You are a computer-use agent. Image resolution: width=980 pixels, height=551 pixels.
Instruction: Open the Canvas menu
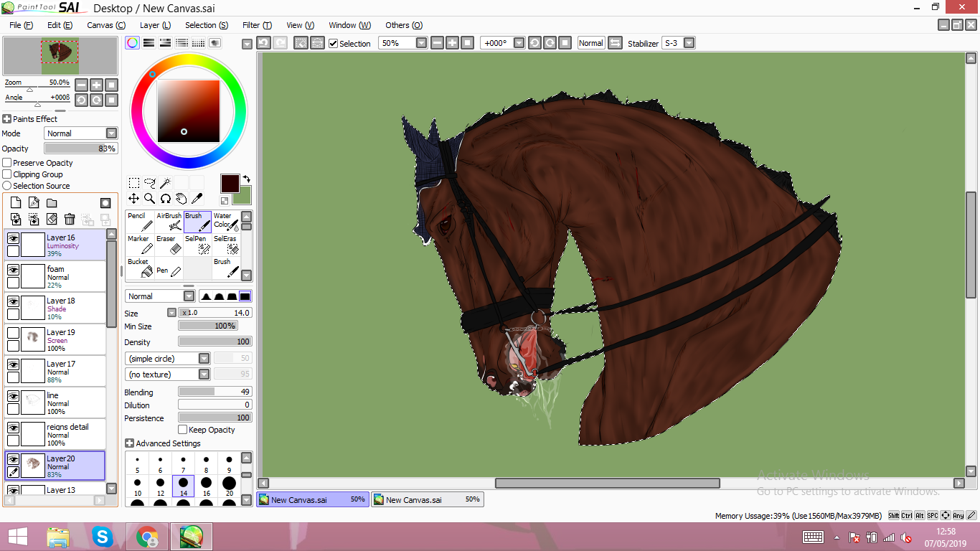click(105, 25)
